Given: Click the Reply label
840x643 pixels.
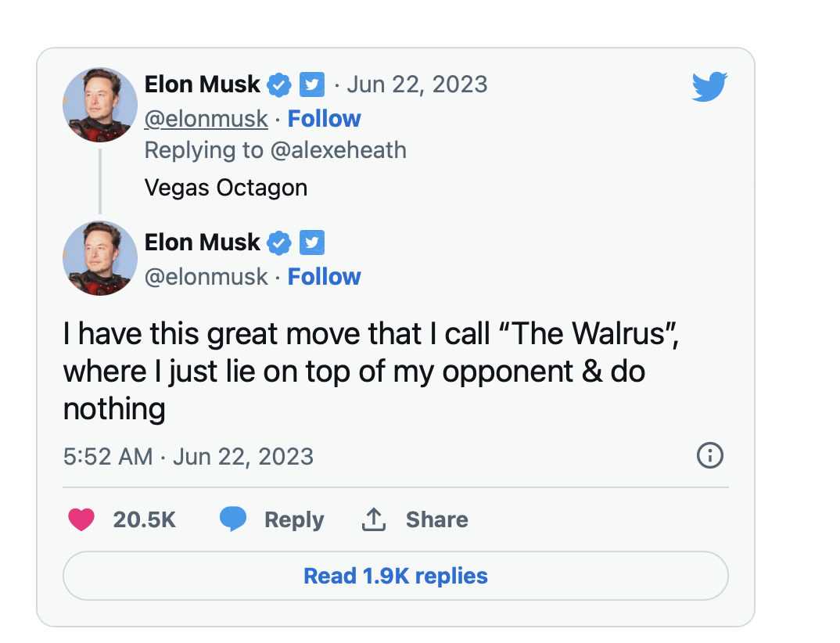Looking at the screenshot, I should point(294,519).
